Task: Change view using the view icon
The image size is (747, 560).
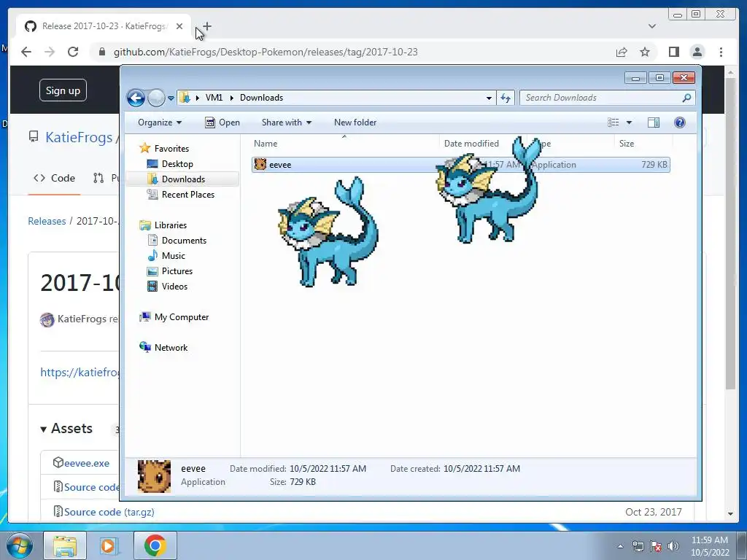Action: tap(613, 122)
